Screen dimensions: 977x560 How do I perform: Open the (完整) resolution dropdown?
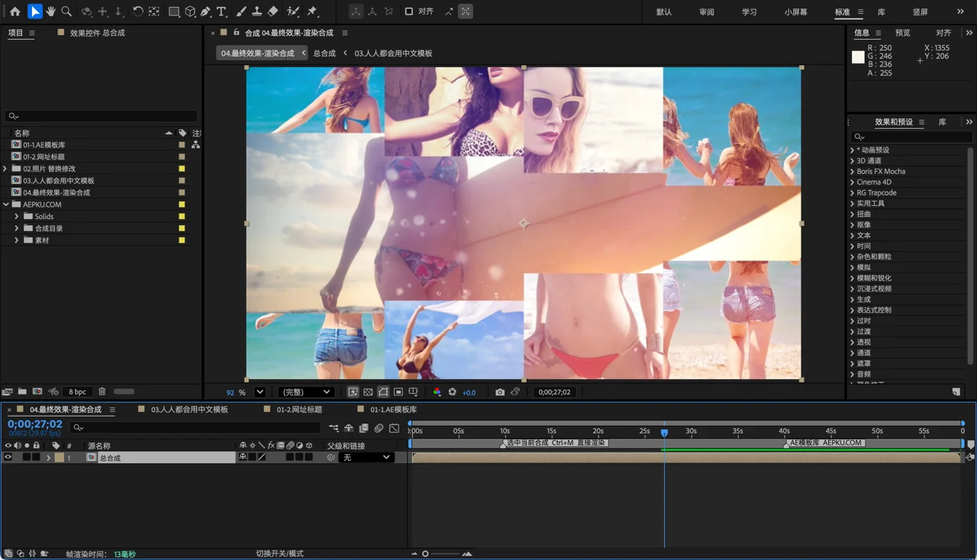pos(306,392)
